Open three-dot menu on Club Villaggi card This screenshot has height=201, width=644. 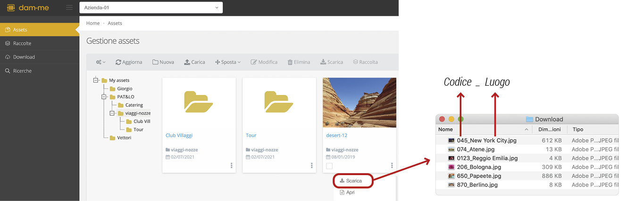[231, 165]
